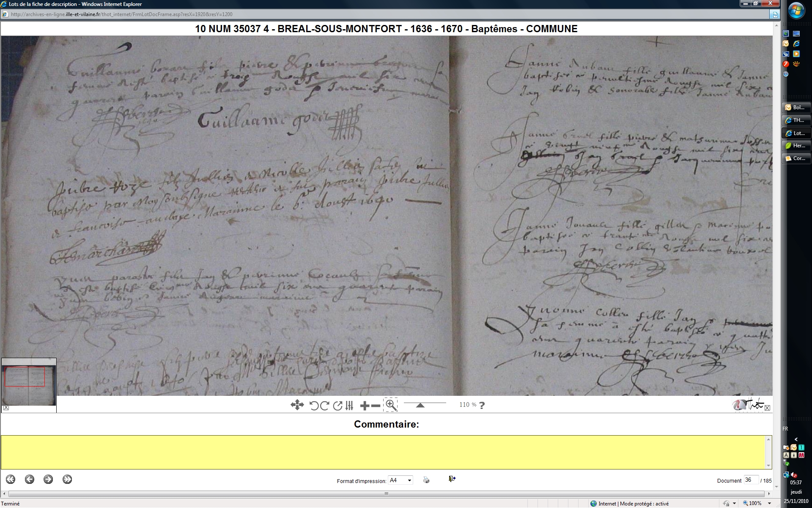Advance to the next document page

48,479
